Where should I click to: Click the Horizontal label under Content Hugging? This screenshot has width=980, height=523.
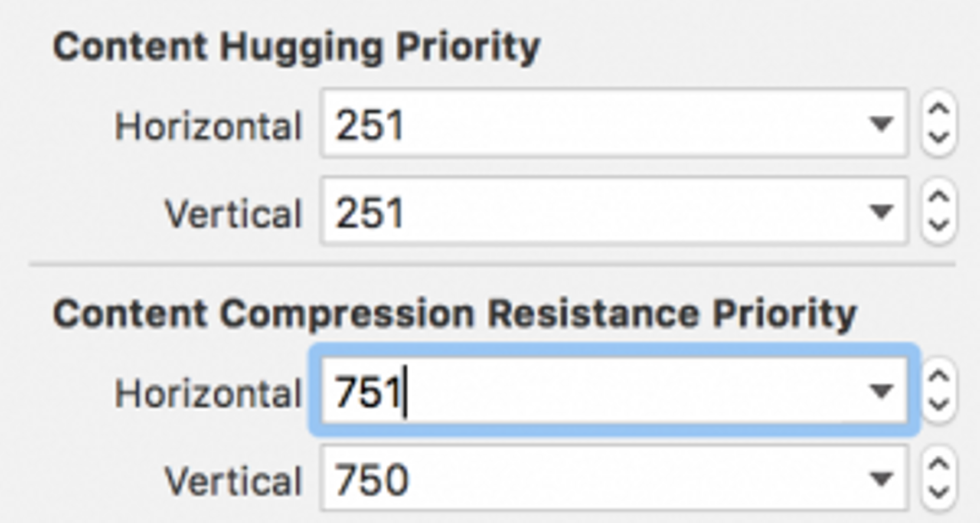pos(208,127)
